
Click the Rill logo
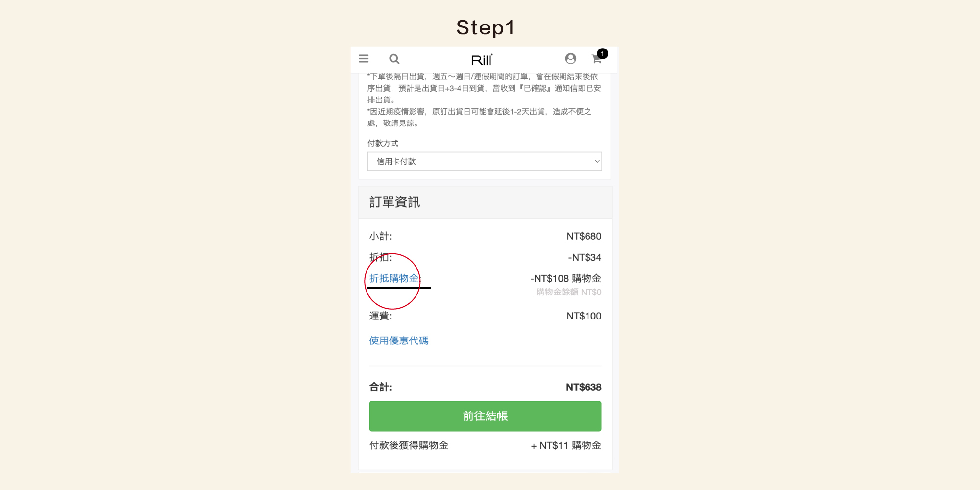click(482, 60)
